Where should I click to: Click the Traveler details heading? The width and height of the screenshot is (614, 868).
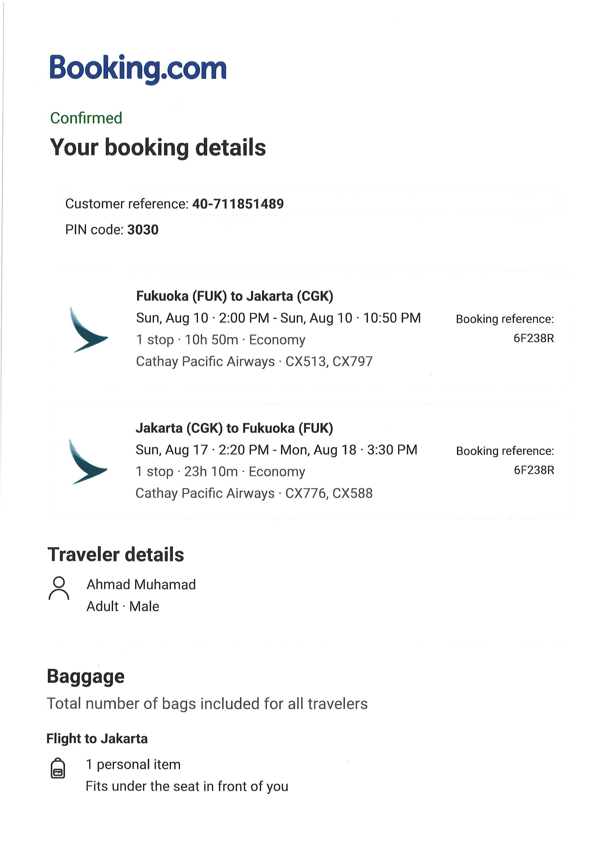[x=116, y=555]
